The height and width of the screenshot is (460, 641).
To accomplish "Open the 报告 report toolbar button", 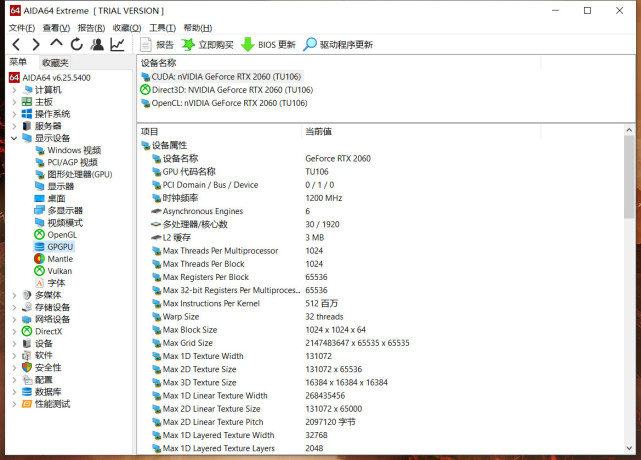I will tap(157, 45).
